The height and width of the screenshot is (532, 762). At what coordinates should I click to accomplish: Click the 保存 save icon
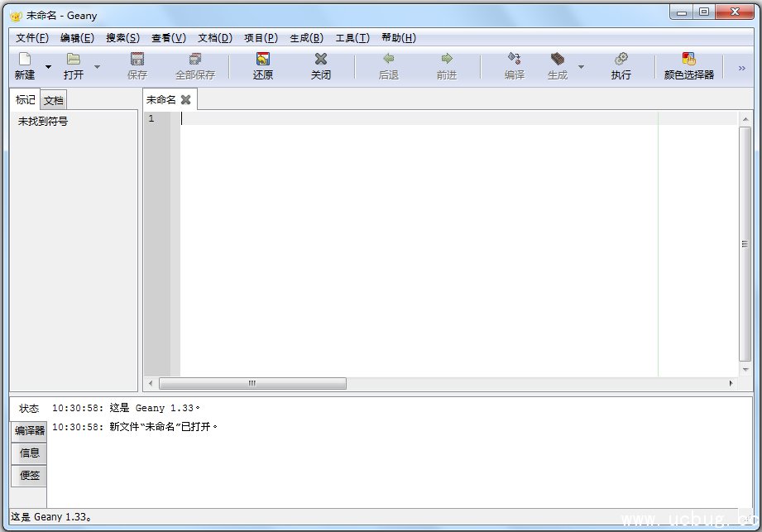(x=137, y=59)
